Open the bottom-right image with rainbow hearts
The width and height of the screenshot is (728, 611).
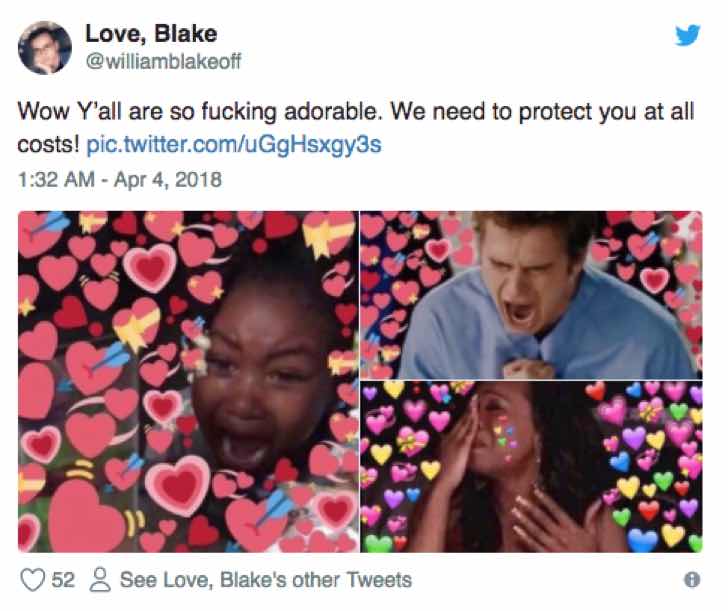point(532,467)
